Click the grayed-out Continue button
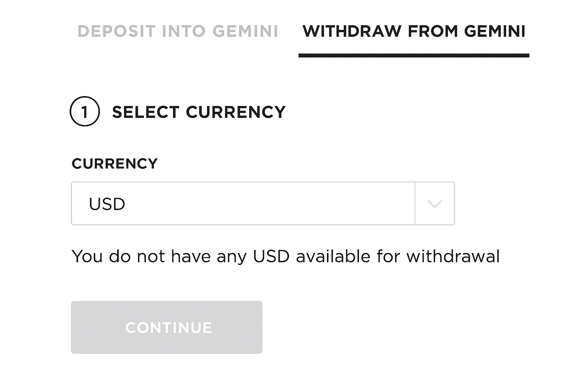The height and width of the screenshot is (392, 588). pyautogui.click(x=167, y=327)
